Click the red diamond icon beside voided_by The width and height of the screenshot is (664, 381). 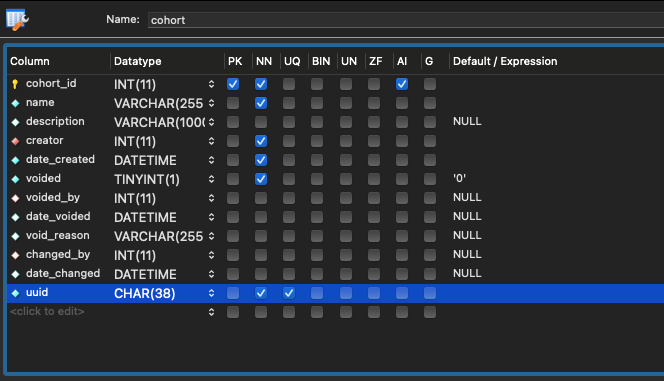tap(16, 198)
